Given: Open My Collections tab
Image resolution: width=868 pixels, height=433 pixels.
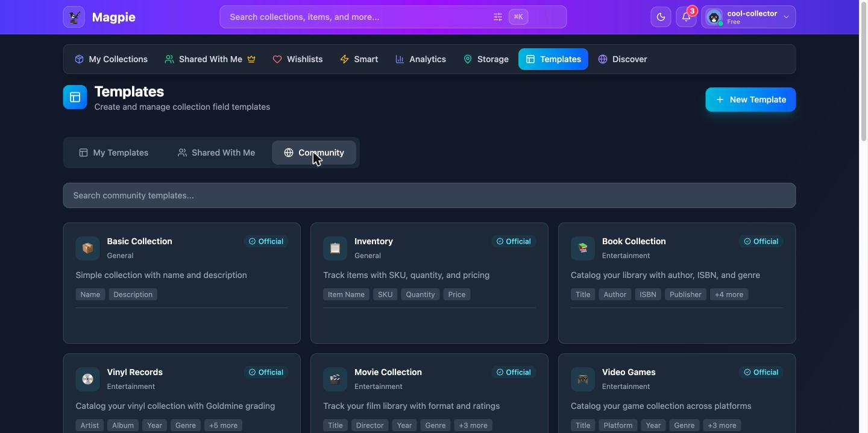Looking at the screenshot, I should [111, 59].
